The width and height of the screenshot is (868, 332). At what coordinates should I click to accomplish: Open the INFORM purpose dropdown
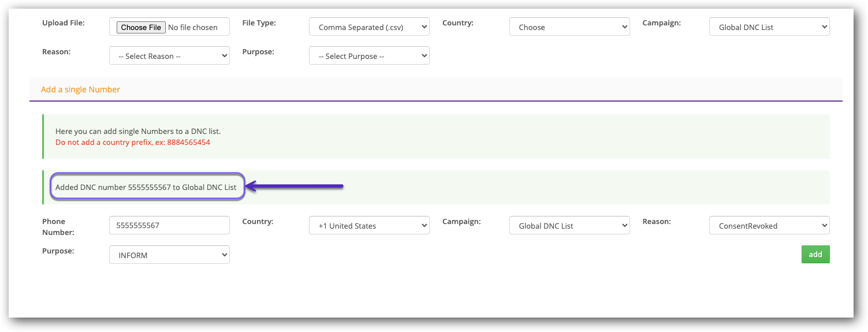pyautogui.click(x=169, y=255)
